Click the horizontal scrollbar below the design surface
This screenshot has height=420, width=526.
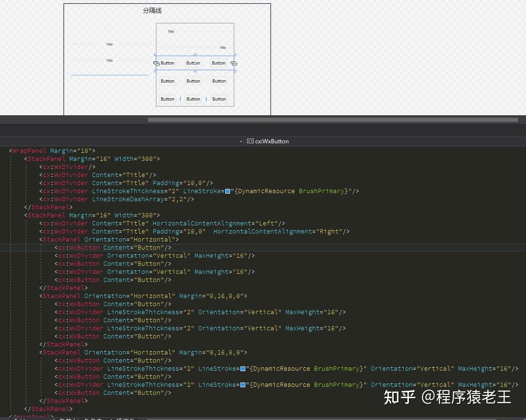332,120
